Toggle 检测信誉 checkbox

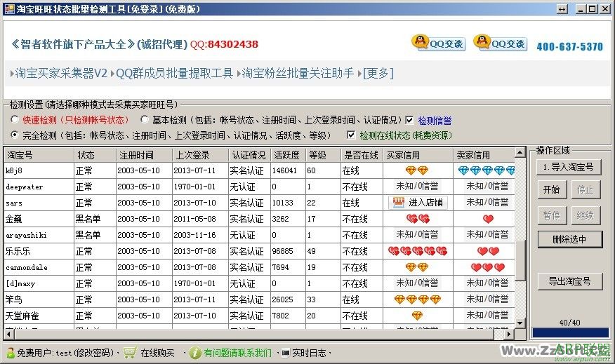pyautogui.click(x=409, y=120)
